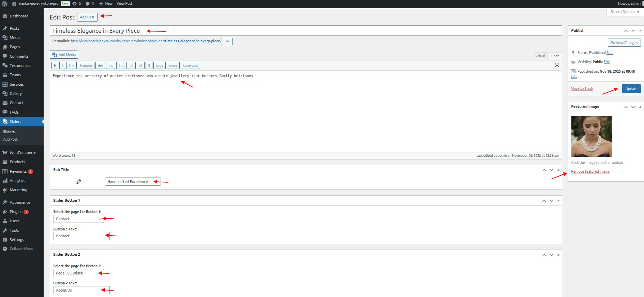644x297 pixels.
Task: Click the Teams sidebar icon
Action: (5, 75)
